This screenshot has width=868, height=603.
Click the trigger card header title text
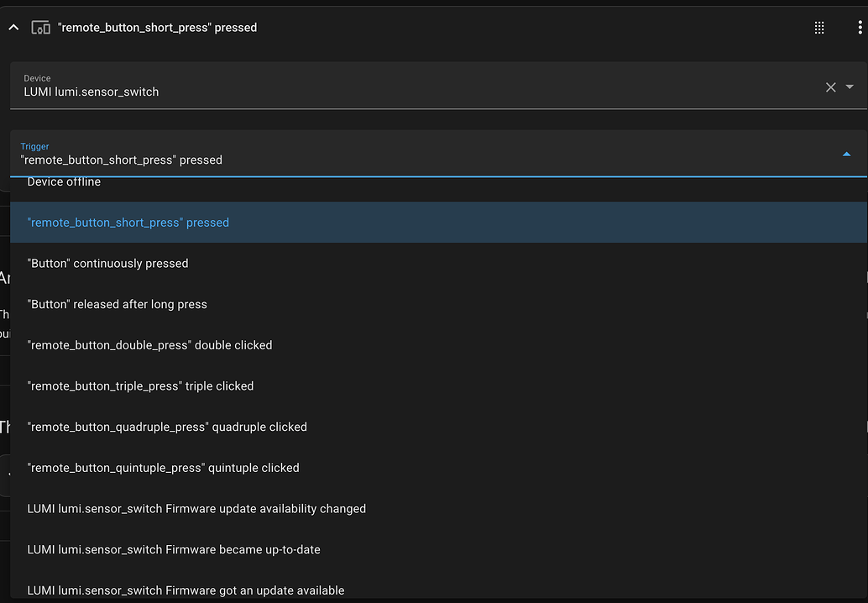pyautogui.click(x=157, y=28)
